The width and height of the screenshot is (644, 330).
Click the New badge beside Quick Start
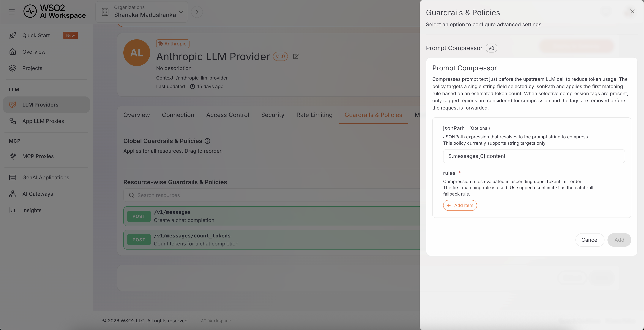point(70,35)
